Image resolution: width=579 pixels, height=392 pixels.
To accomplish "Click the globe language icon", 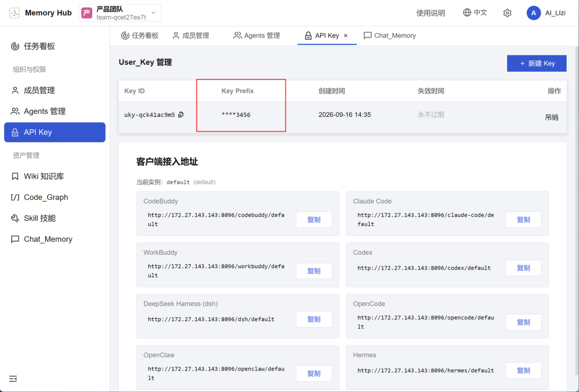I will coord(467,12).
